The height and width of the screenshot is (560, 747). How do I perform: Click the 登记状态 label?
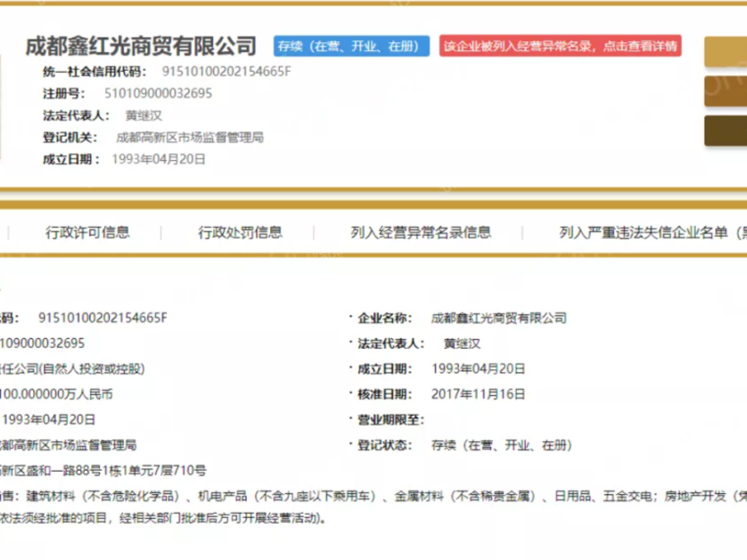[x=385, y=446]
